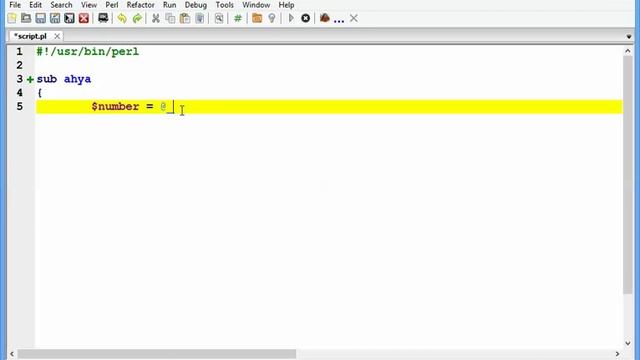Undo the last edit with yellow arrow
The height and width of the screenshot is (360, 640).
pyautogui.click(x=122, y=18)
